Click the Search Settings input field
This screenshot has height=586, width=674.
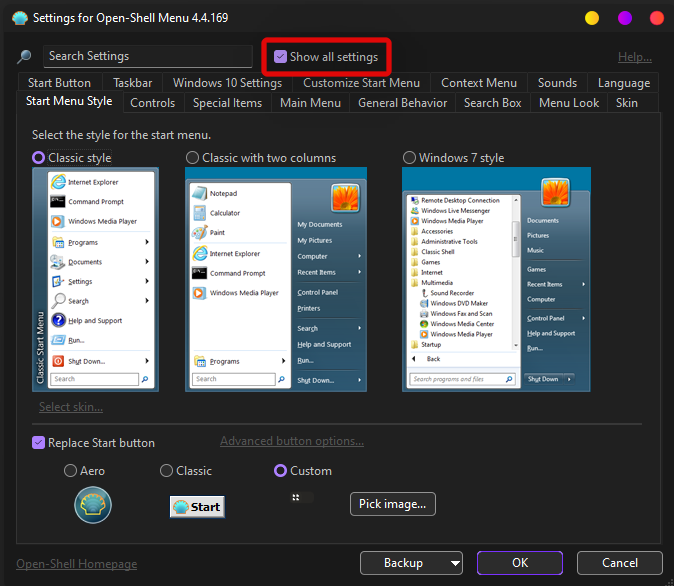coord(148,57)
